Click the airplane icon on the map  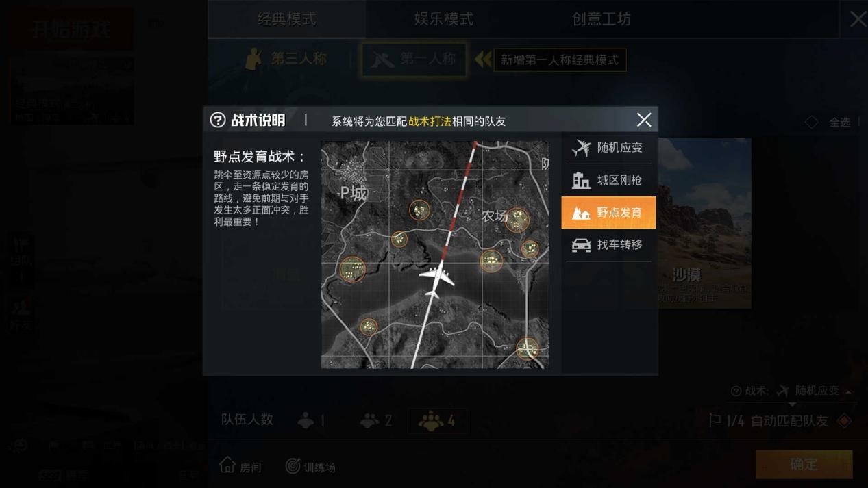[x=435, y=279]
